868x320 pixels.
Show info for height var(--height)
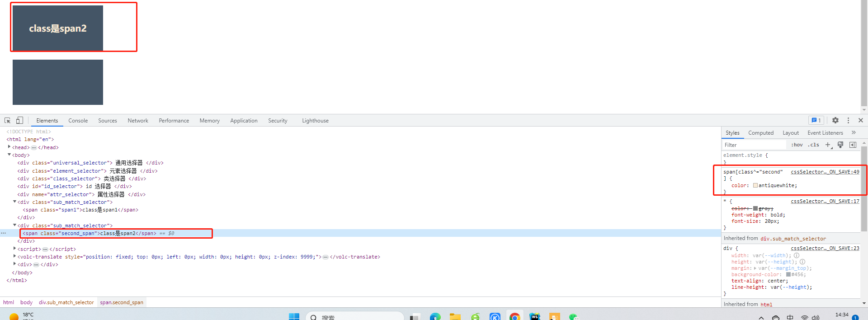[x=802, y=262]
